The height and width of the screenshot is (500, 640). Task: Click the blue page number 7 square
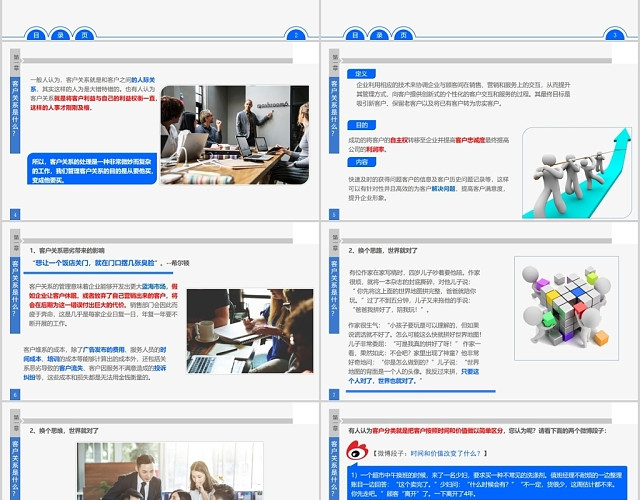(x=334, y=394)
